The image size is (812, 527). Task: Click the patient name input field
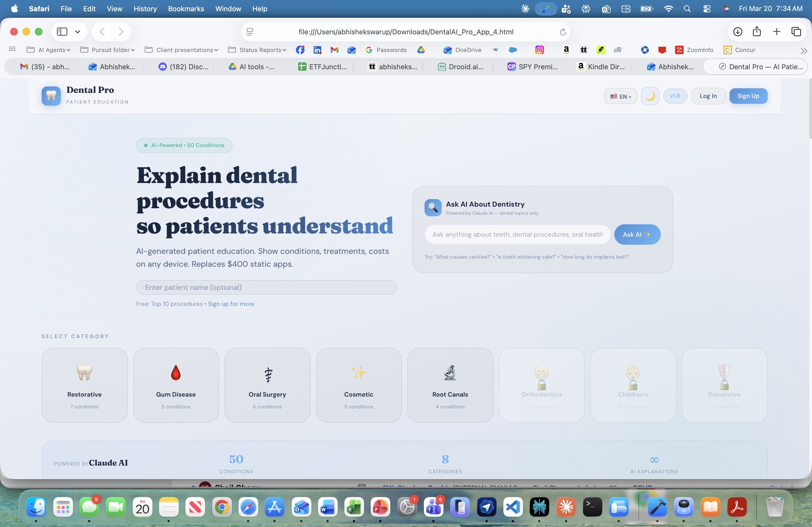(266, 287)
